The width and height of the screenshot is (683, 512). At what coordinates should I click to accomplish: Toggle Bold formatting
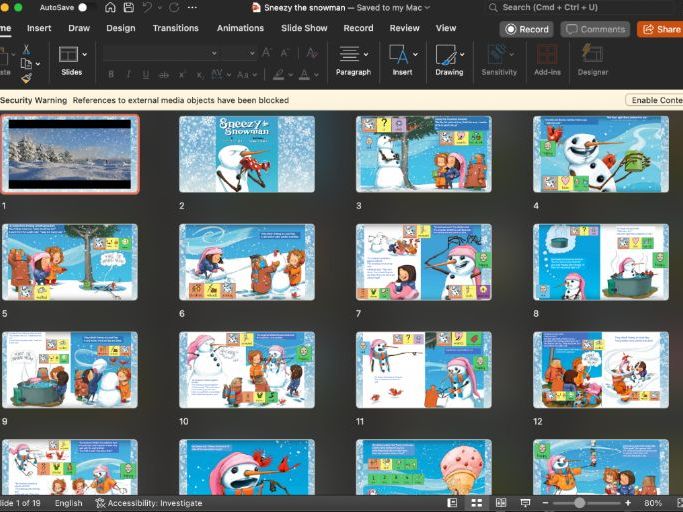coord(111,75)
